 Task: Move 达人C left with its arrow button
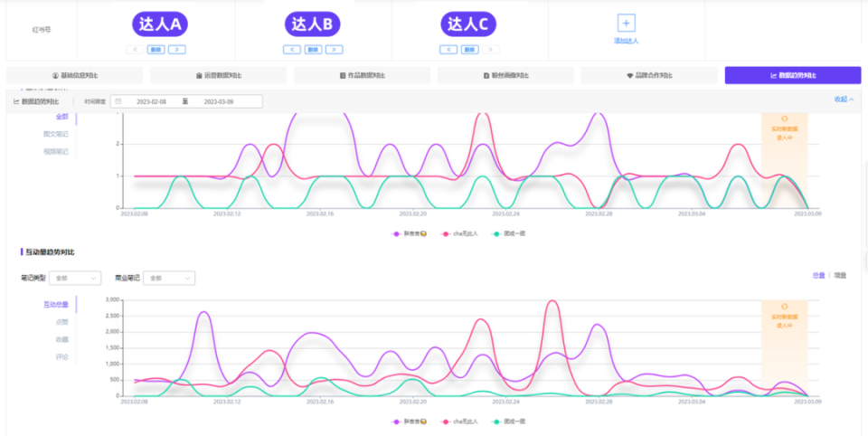pyautogui.click(x=448, y=50)
